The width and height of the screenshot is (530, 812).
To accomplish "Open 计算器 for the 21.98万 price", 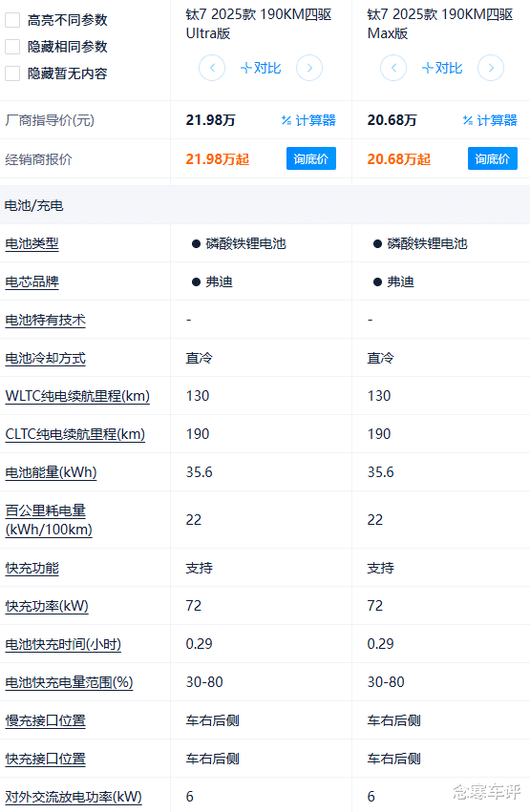I will tap(308, 120).
